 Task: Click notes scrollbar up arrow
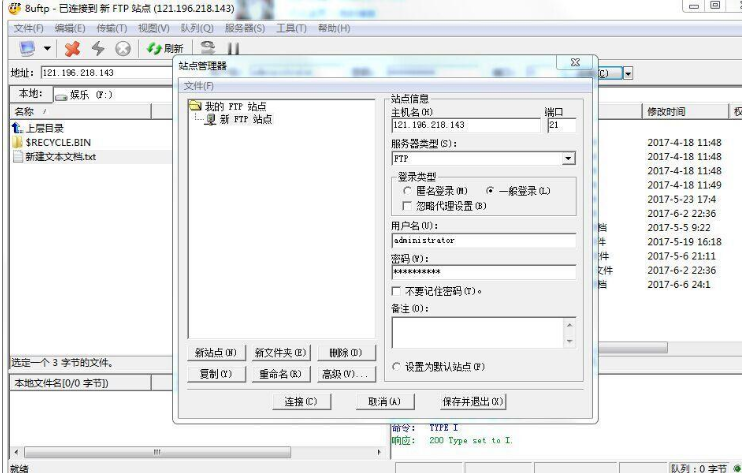(569, 325)
